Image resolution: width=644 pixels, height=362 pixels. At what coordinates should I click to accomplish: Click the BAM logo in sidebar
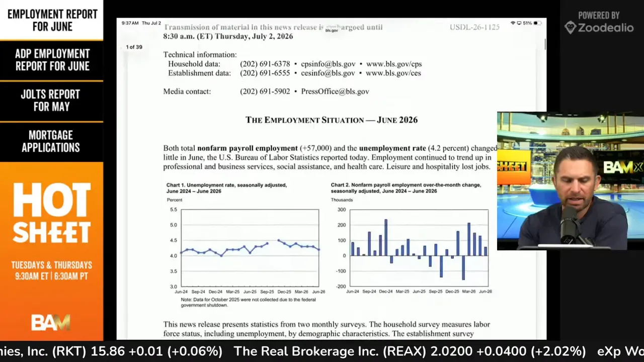51,322
